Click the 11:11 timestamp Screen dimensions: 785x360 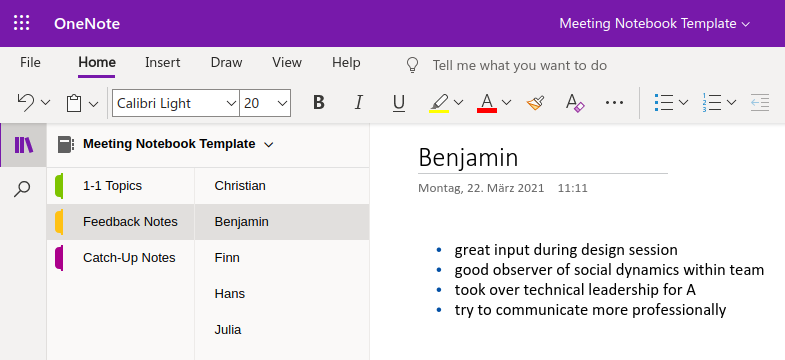[x=573, y=189]
